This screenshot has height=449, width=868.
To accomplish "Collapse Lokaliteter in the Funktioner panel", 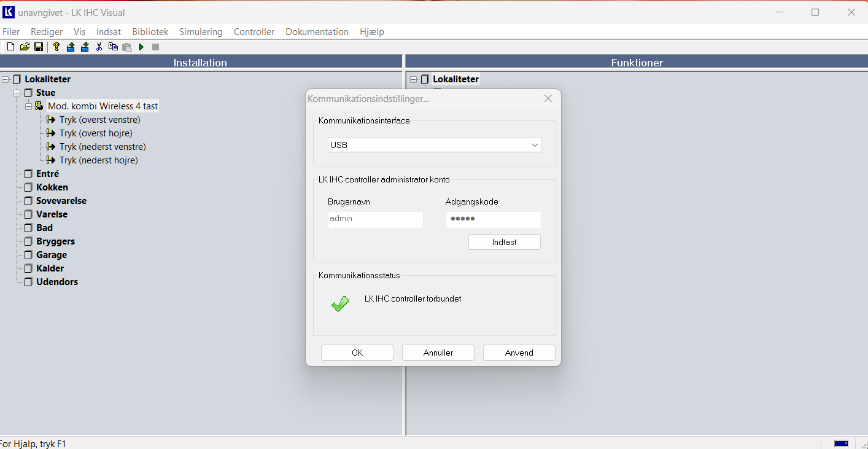I will pyautogui.click(x=413, y=79).
